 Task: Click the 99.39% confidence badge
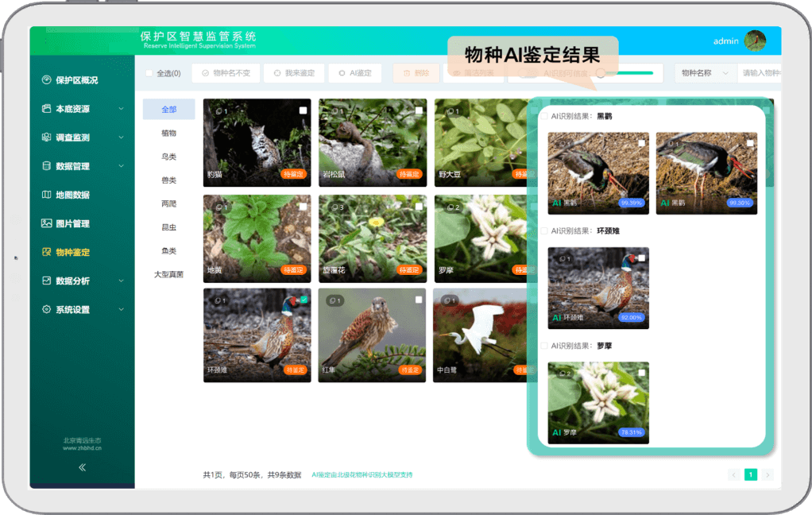click(632, 203)
